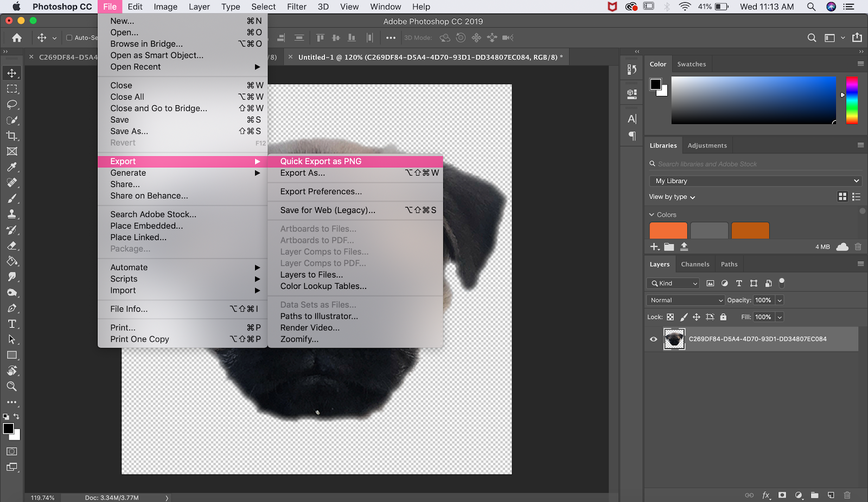Pick the orange library color swatch

coord(668,230)
